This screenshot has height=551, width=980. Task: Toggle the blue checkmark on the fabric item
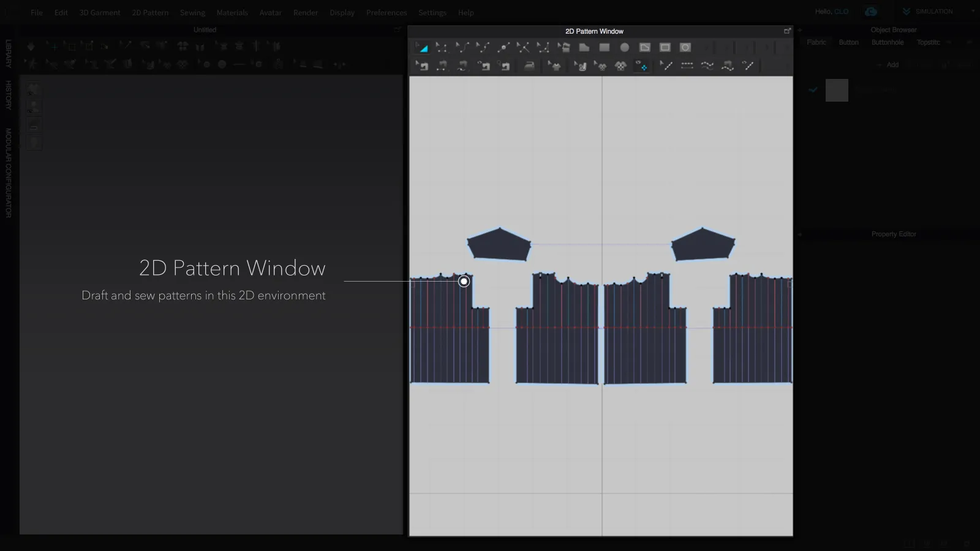click(813, 89)
